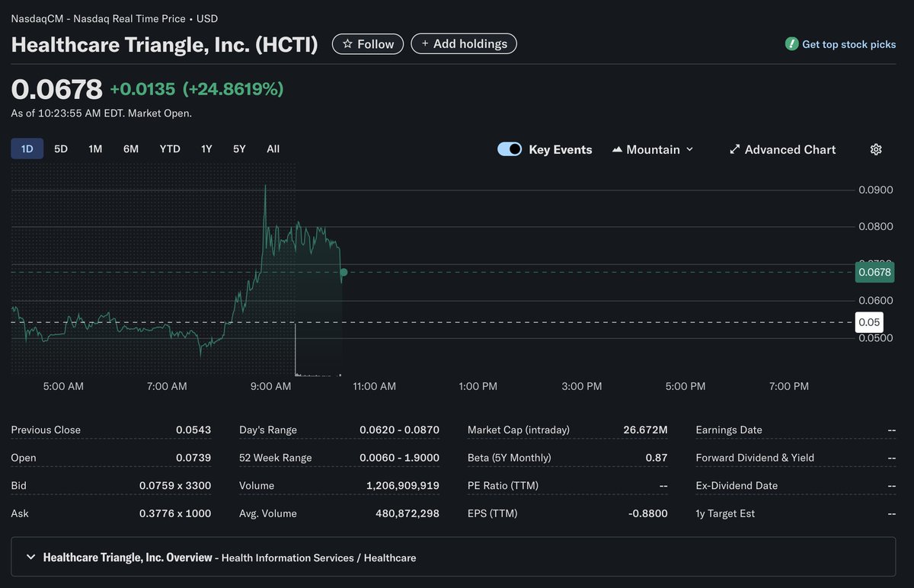Switch chart to 6M range

click(131, 149)
